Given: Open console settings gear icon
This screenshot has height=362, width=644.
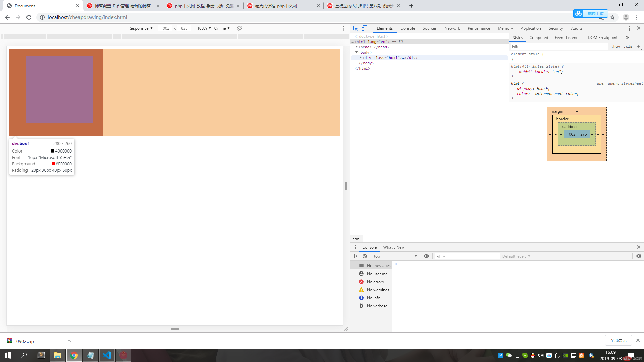Looking at the screenshot, I should [x=639, y=256].
